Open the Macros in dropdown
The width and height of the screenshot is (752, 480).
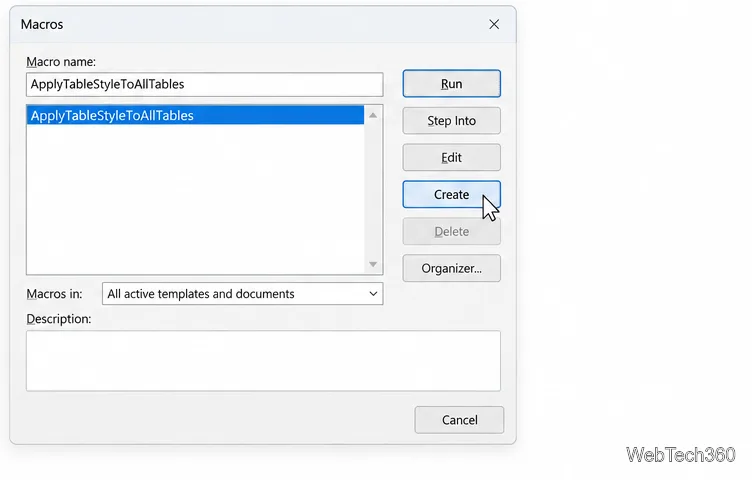click(x=243, y=294)
